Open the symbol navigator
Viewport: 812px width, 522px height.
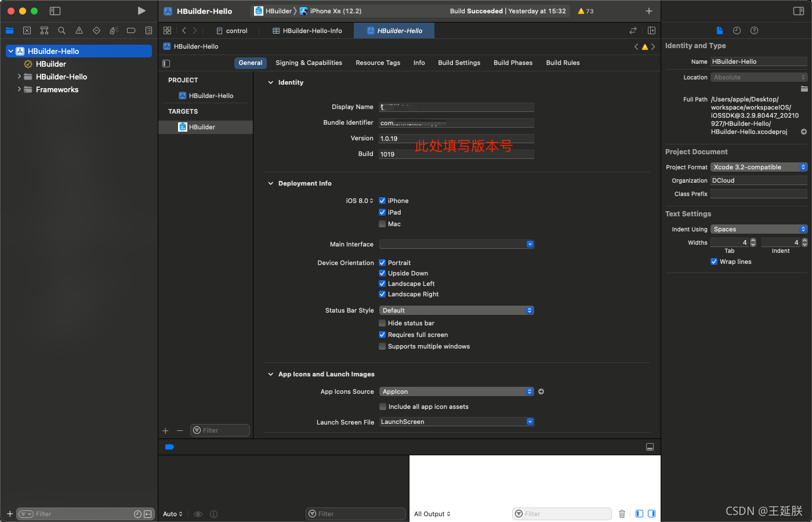point(44,31)
